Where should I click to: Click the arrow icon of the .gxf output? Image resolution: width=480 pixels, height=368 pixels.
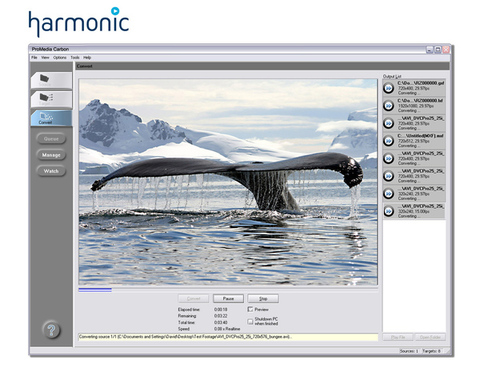[388, 88]
